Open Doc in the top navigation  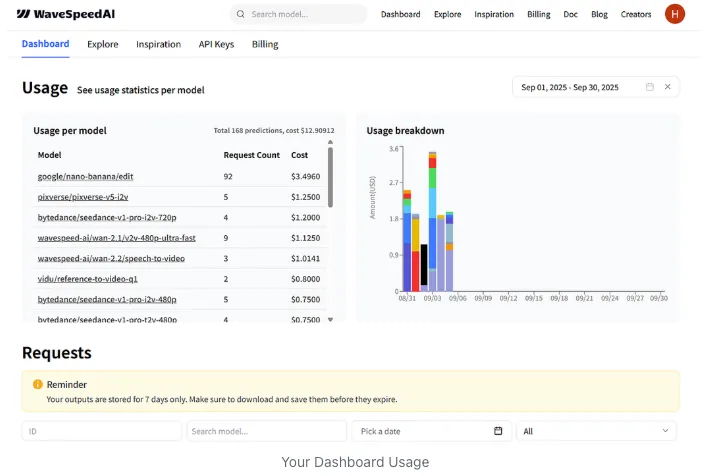pyautogui.click(x=570, y=14)
